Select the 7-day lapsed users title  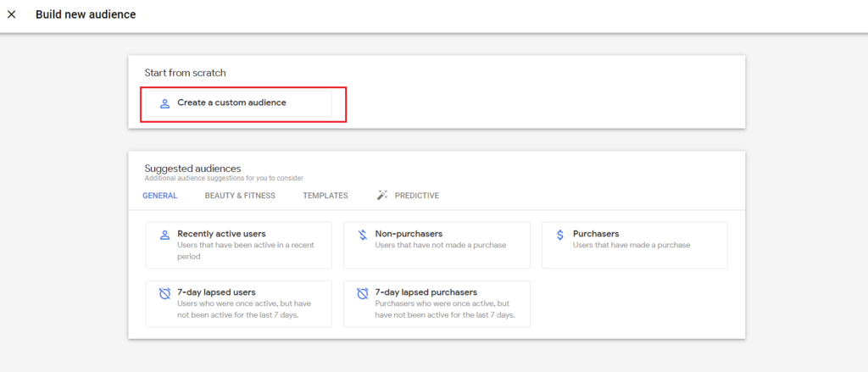(x=216, y=291)
